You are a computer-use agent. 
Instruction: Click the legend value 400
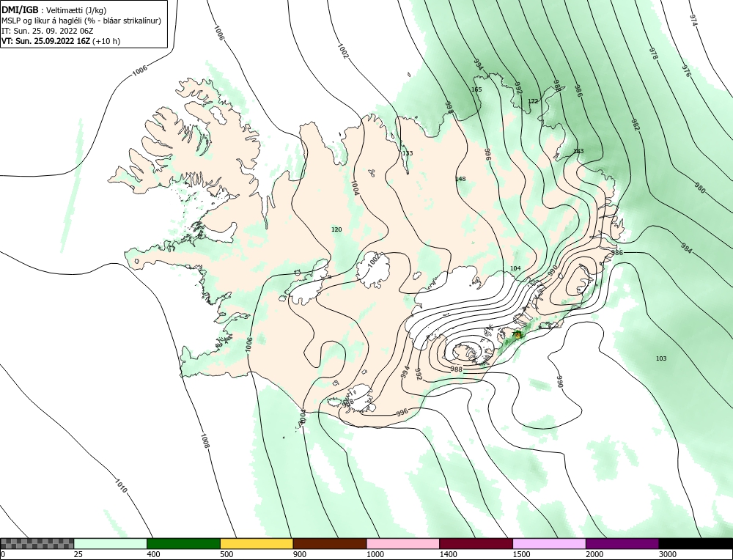pos(153,554)
